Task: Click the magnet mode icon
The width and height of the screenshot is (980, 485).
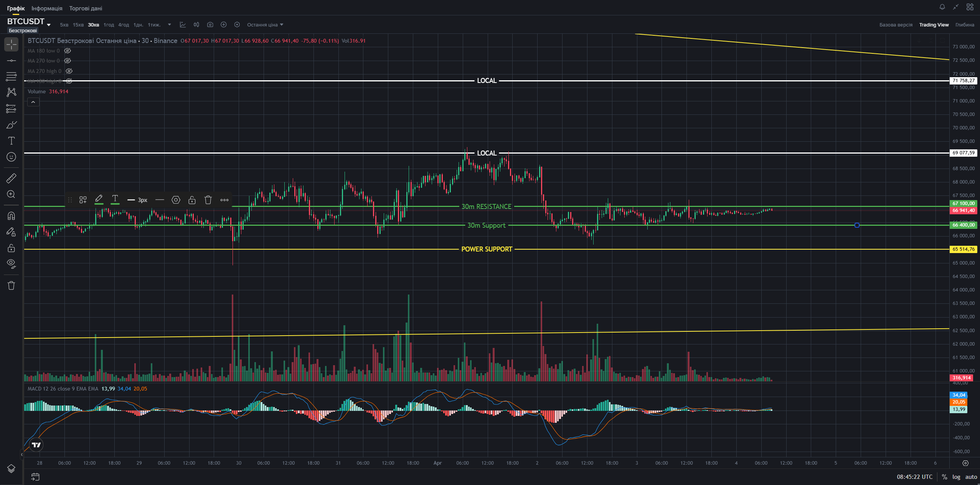Action: (11, 216)
